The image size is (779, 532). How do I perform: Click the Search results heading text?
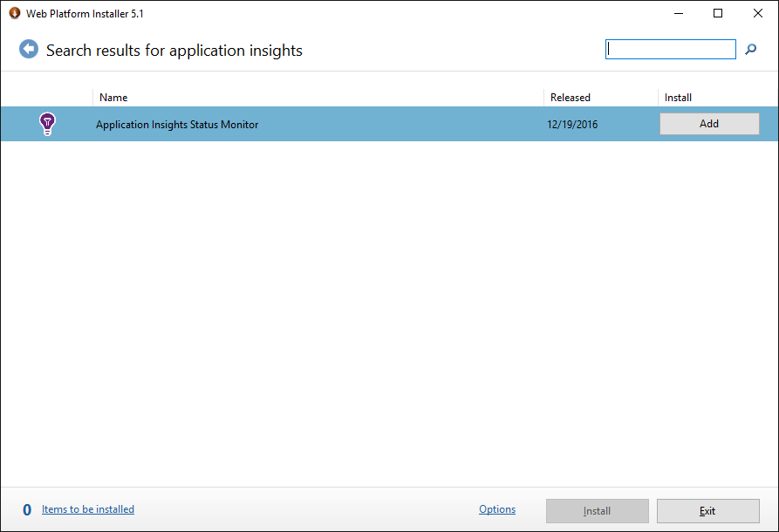click(x=174, y=51)
